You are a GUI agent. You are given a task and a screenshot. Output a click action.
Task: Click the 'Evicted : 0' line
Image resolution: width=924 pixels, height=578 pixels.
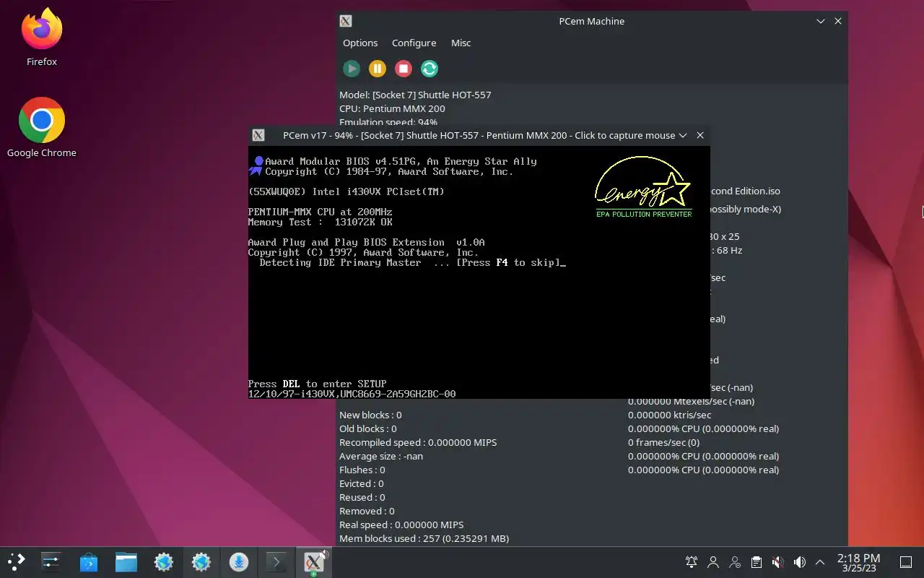(362, 483)
